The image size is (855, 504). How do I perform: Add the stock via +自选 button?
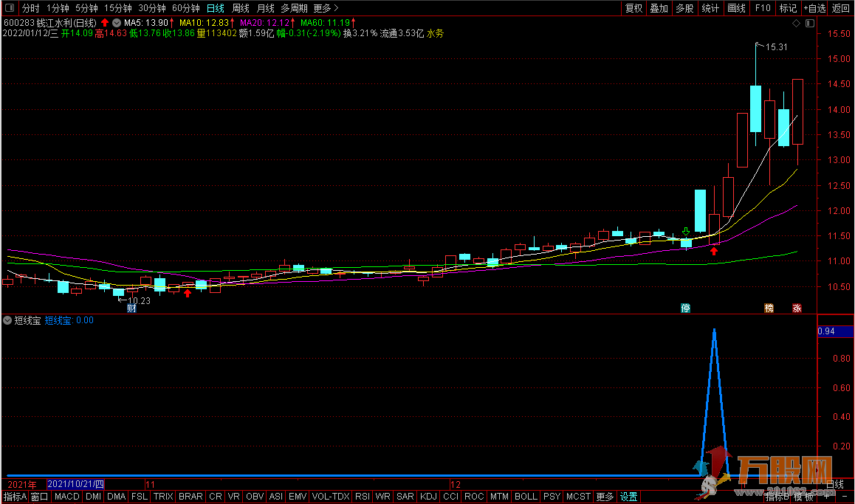pyautogui.click(x=814, y=9)
